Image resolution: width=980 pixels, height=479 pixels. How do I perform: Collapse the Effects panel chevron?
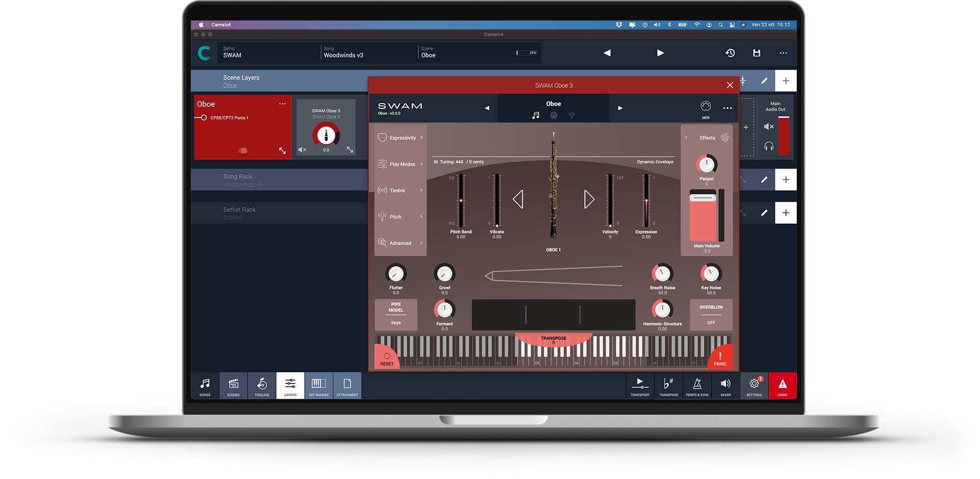coord(686,138)
